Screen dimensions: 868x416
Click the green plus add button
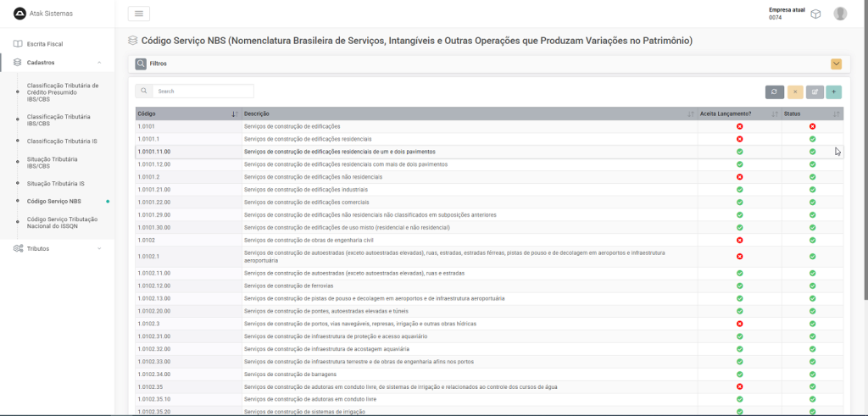[x=834, y=92]
